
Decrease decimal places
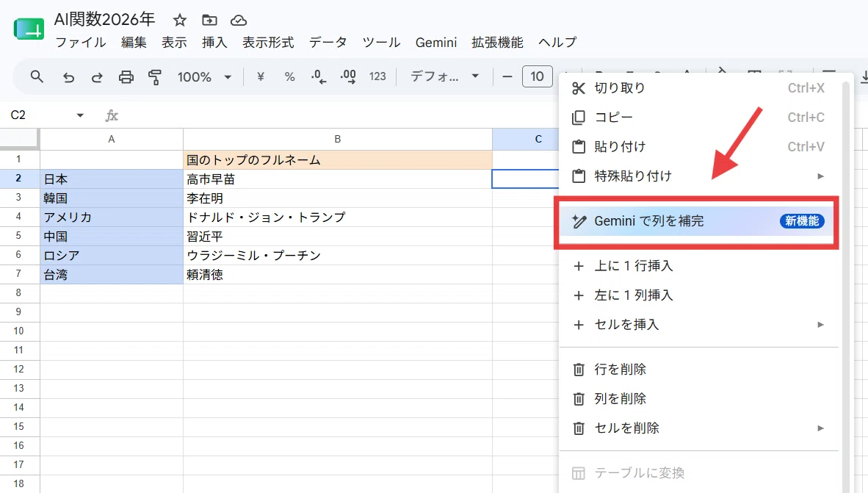click(x=319, y=76)
